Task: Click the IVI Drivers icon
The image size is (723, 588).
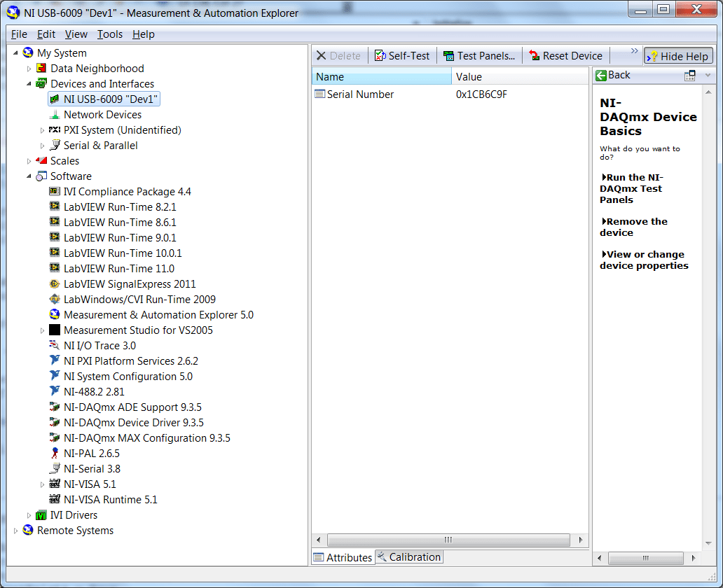Action: 41,515
